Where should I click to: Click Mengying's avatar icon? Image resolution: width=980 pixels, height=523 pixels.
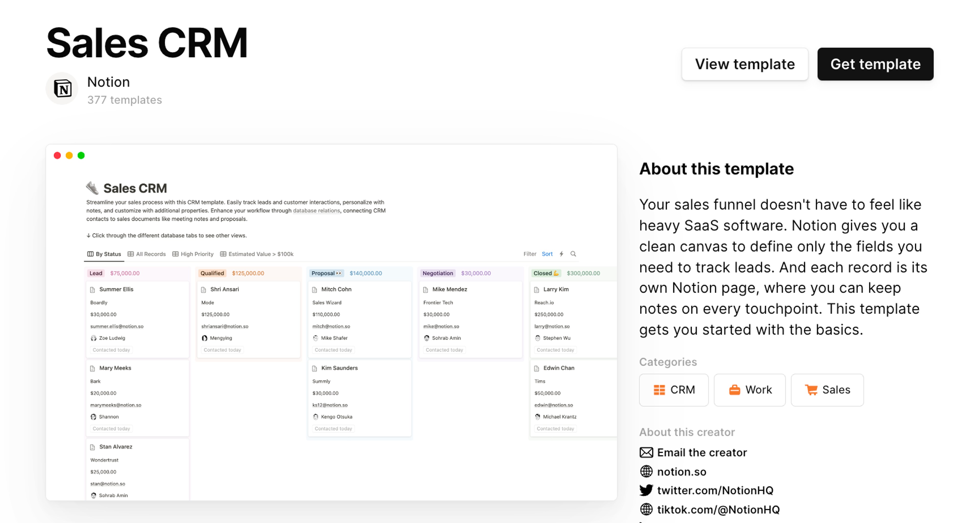click(205, 338)
